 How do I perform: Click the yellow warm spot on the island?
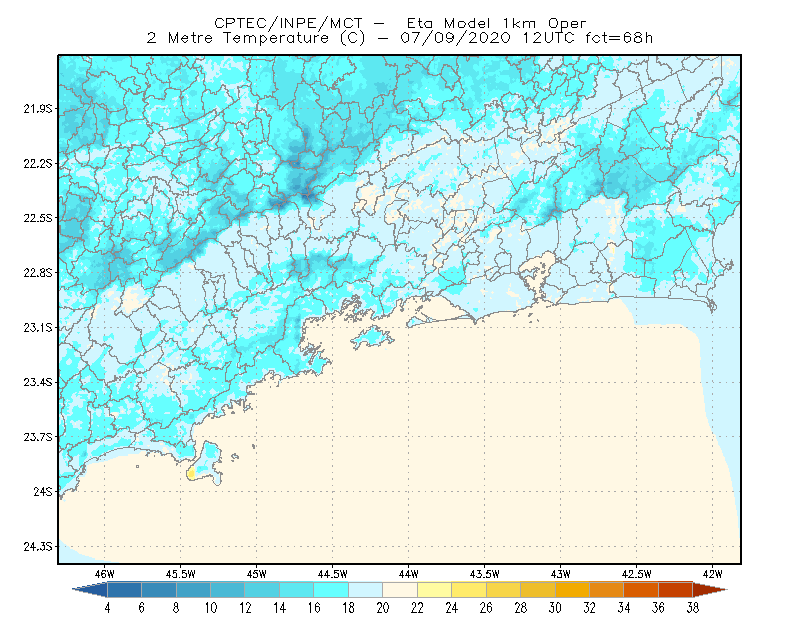pos(191,474)
